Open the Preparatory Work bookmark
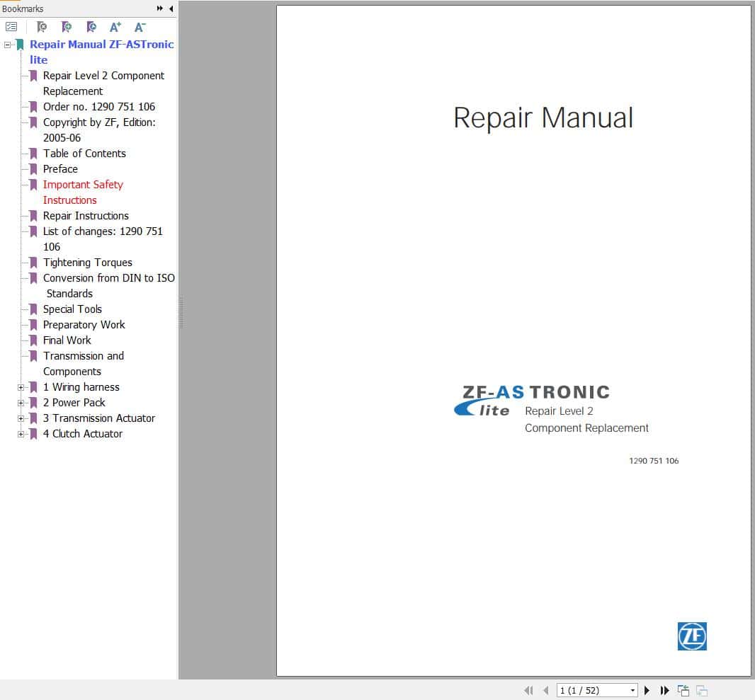 pyautogui.click(x=84, y=325)
